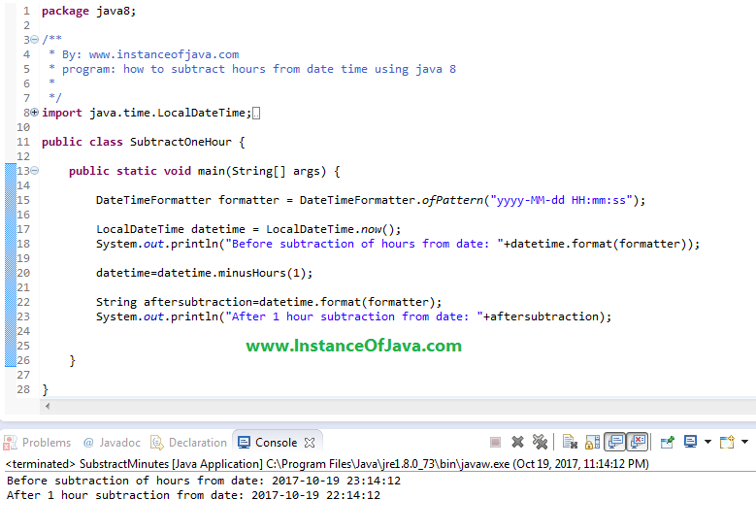Click "After 1 hour subtraction from date: " string in code
Image resolution: width=756 pixels, height=532 pixels.
354,316
